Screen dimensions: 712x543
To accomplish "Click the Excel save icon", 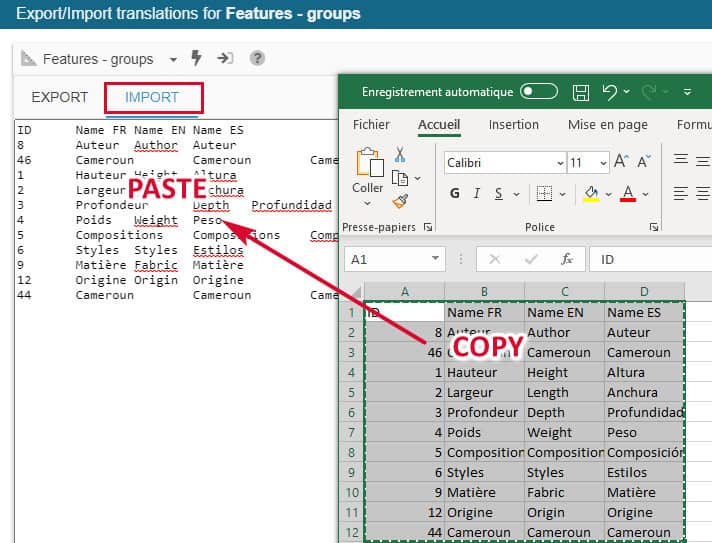I will point(581,92).
